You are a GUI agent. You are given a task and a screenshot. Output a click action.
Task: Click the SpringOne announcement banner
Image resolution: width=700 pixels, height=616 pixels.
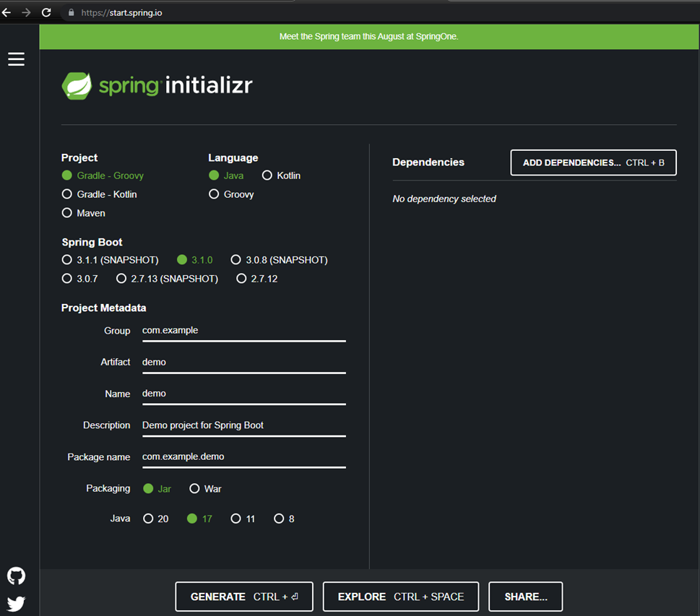(368, 37)
